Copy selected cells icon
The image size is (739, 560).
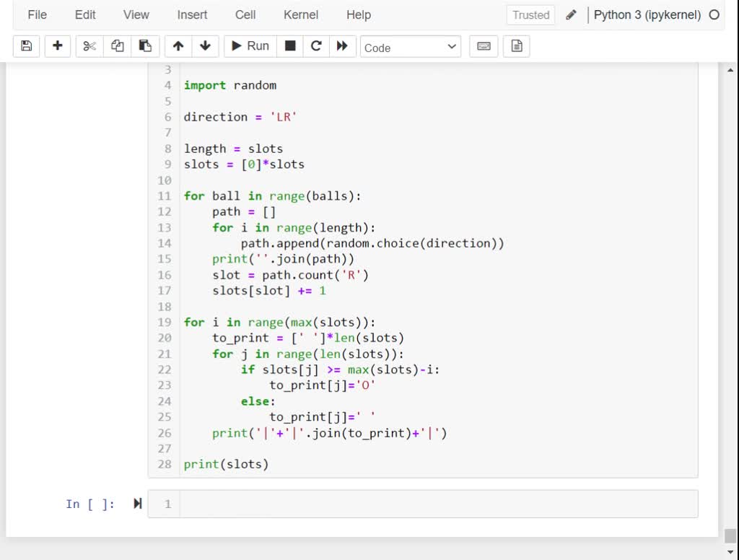click(118, 46)
